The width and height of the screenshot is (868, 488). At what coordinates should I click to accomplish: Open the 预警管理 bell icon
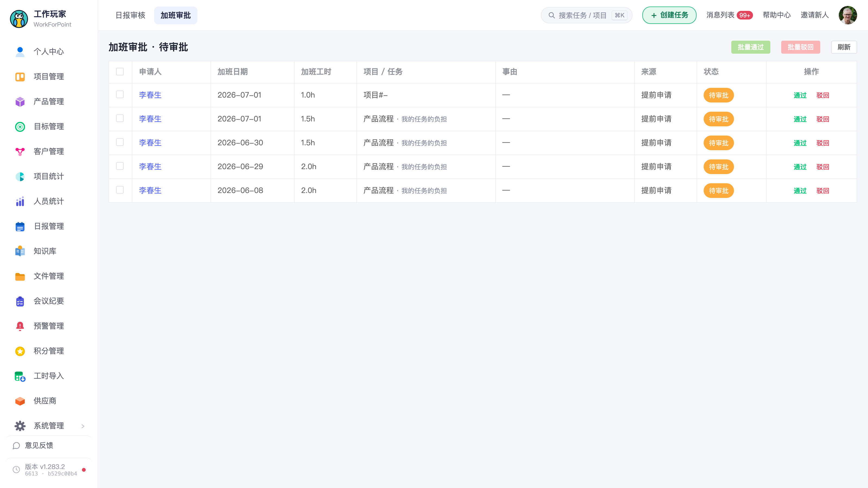click(20, 326)
